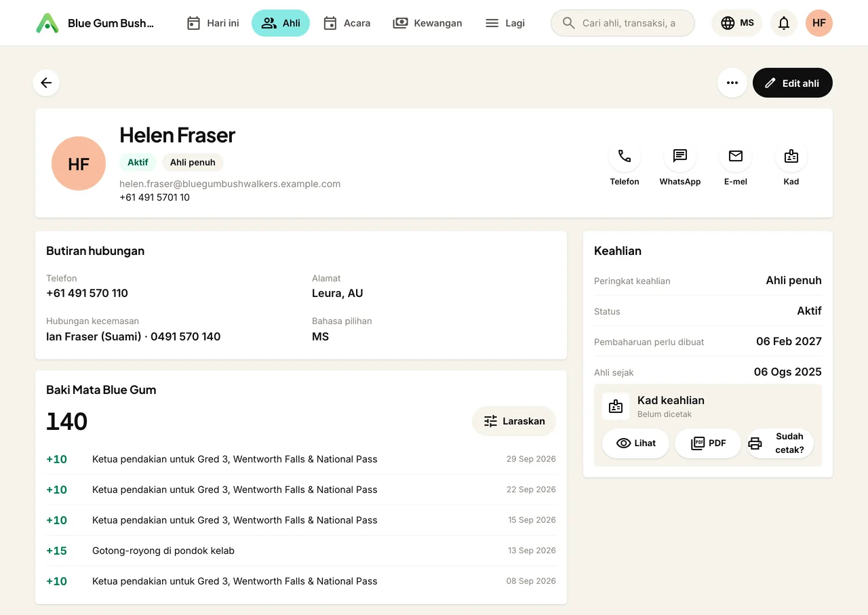868x615 pixels.
Task: Click the back arrow button
Action: (x=46, y=83)
